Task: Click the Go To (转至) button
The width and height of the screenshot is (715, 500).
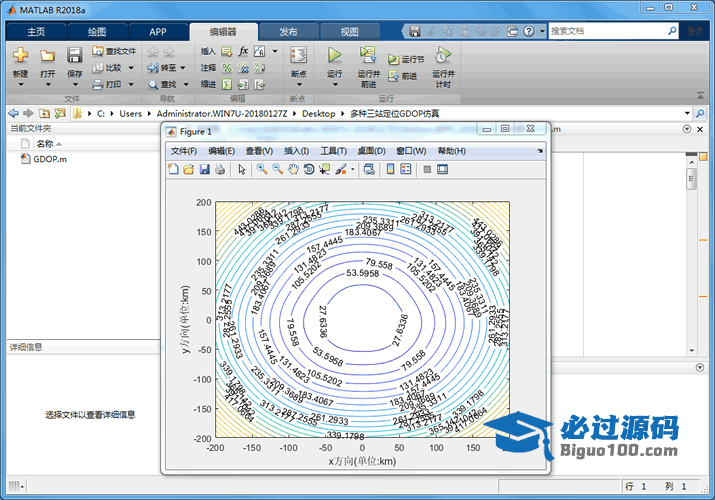Action: [x=162, y=68]
